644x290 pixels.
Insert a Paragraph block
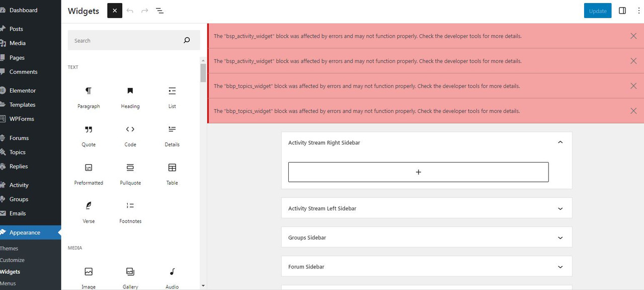click(89, 97)
